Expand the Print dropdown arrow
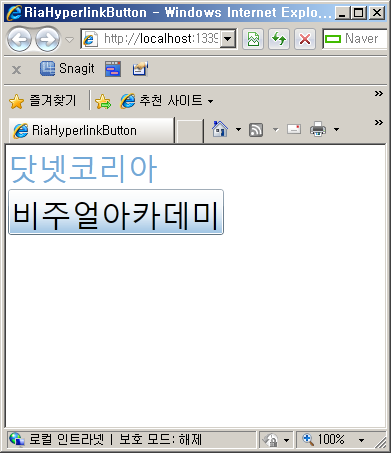This screenshot has width=391, height=453. (337, 129)
